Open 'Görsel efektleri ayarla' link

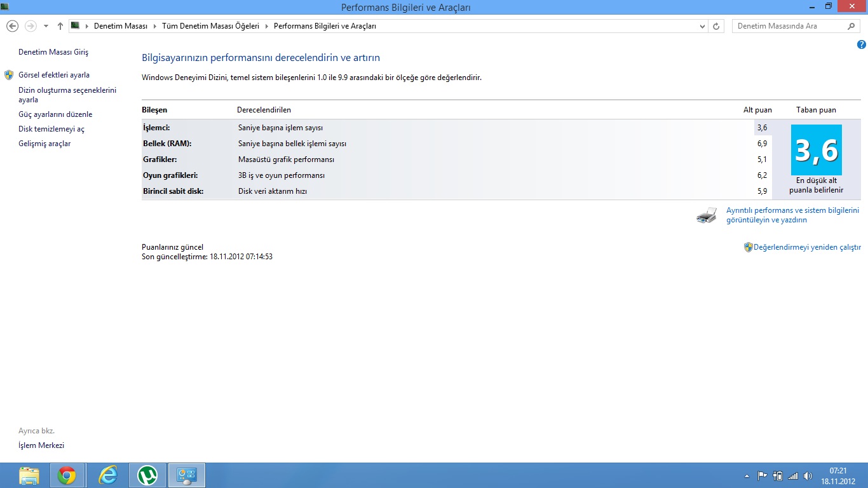(54, 75)
